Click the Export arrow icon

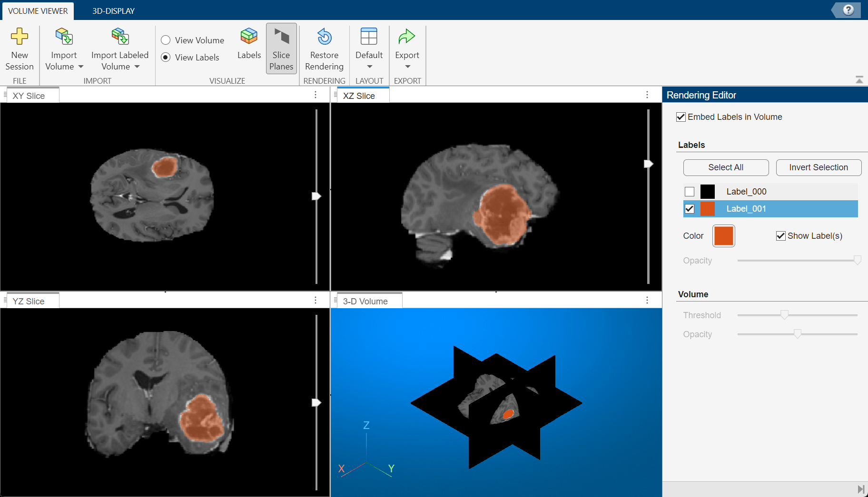coord(407,37)
